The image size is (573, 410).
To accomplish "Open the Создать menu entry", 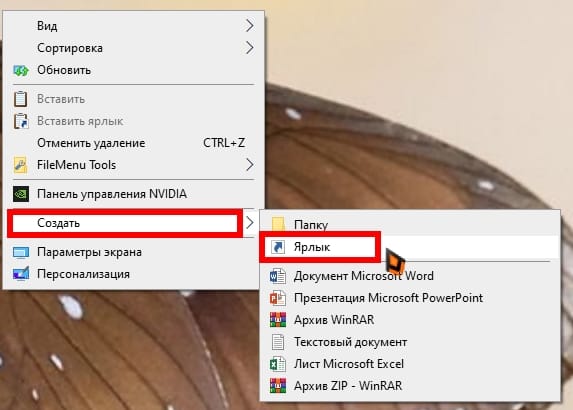I will pyautogui.click(x=133, y=223).
